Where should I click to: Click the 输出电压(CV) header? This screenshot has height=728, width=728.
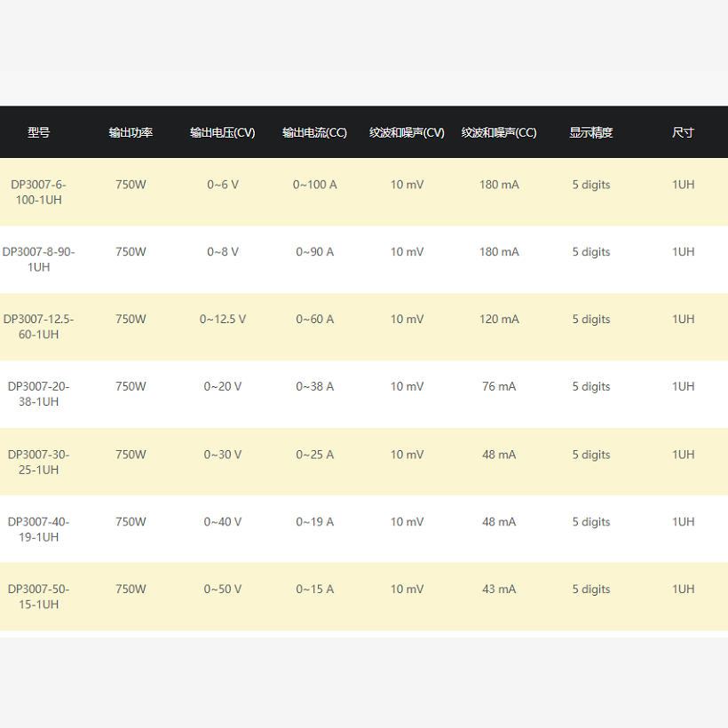(222, 132)
